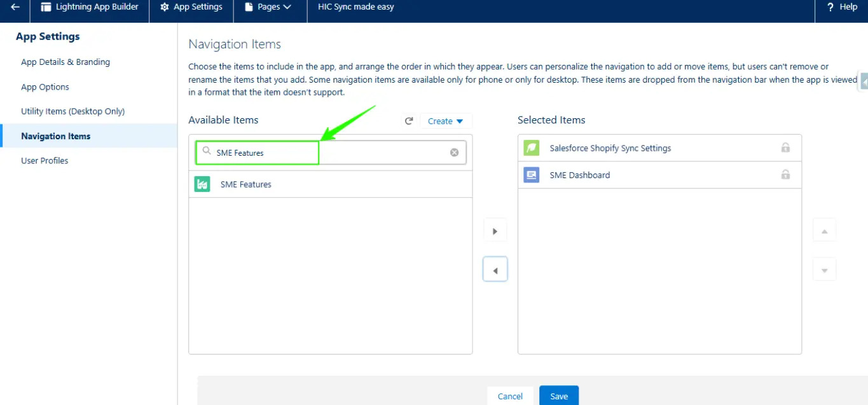Screen dimensions: 868x405
Task: Refresh the available items list
Action: pyautogui.click(x=410, y=121)
